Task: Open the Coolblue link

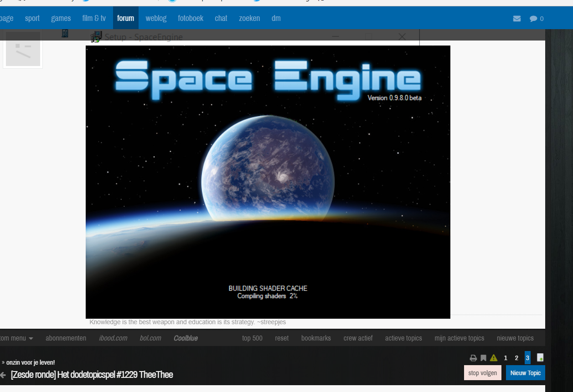Action: pyautogui.click(x=186, y=338)
